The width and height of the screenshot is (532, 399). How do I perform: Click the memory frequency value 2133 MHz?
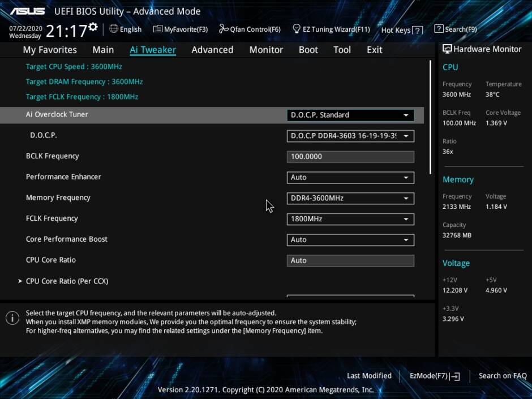pyautogui.click(x=456, y=207)
